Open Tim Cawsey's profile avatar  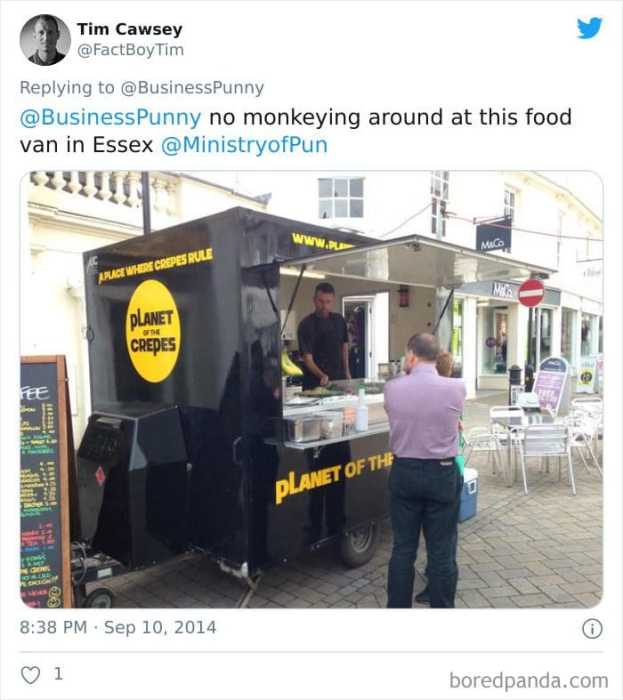(45, 40)
